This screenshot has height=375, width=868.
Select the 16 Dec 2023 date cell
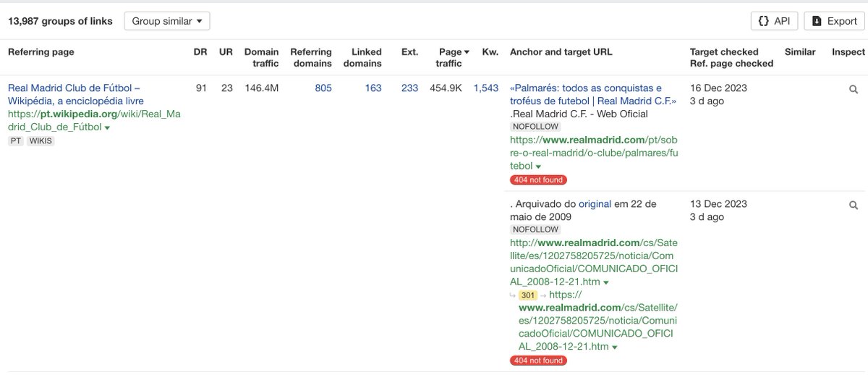pyautogui.click(x=718, y=88)
